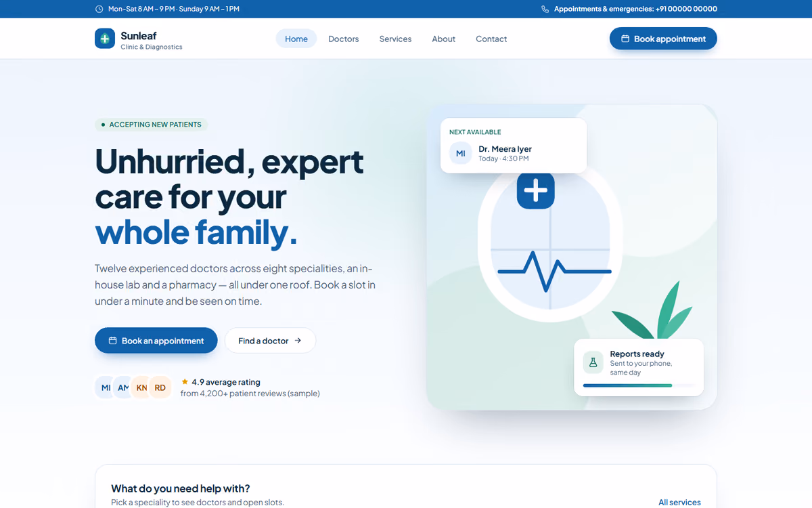Click the heartbeat line graphic in illustration
The width and height of the screenshot is (812, 508).
coord(555,271)
